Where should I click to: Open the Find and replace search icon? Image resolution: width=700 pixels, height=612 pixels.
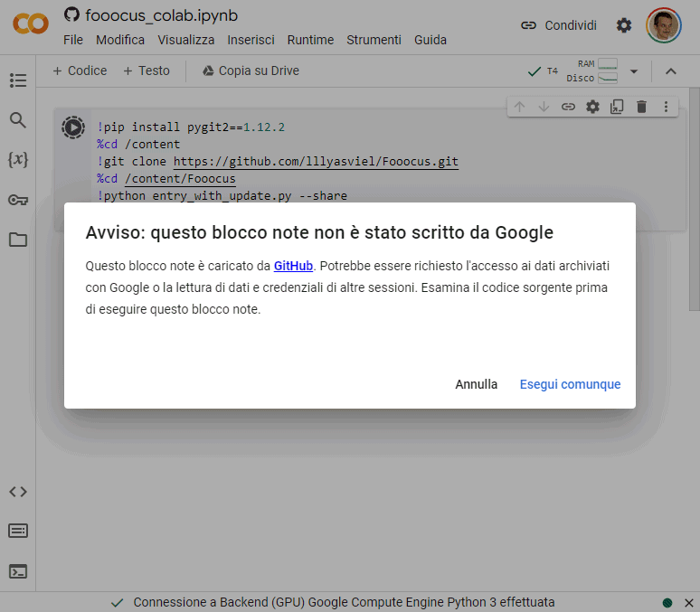tap(18, 120)
